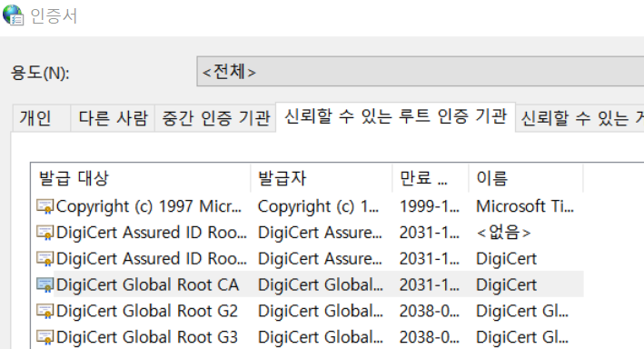Click the DigiCert Global Root G3 certificate icon

[45, 337]
